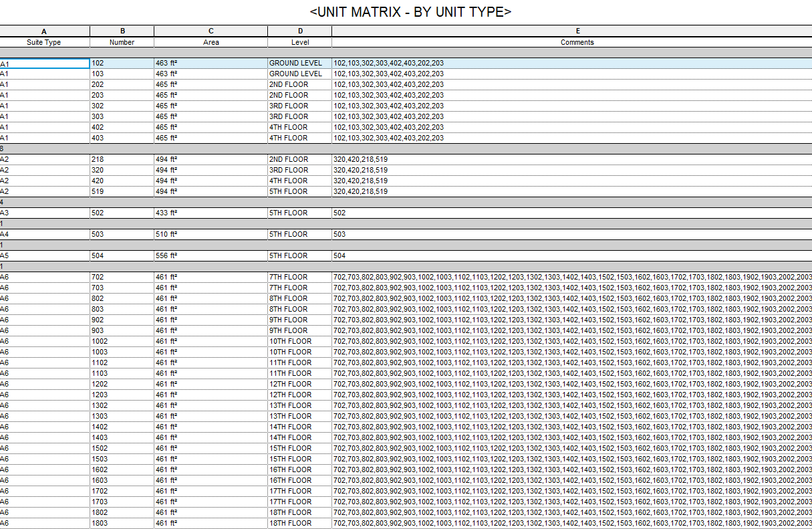Image resolution: width=812 pixels, height=529 pixels.
Task: Click the Level column heading
Action: (x=300, y=42)
